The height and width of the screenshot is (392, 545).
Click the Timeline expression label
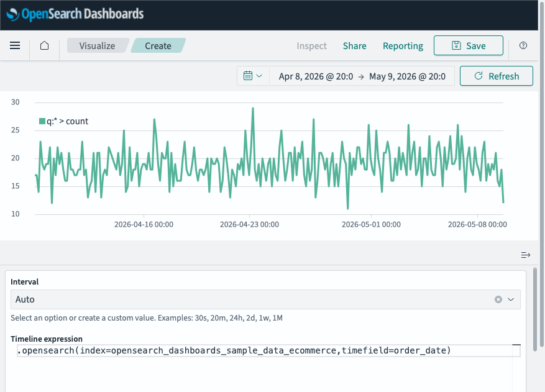click(47, 339)
